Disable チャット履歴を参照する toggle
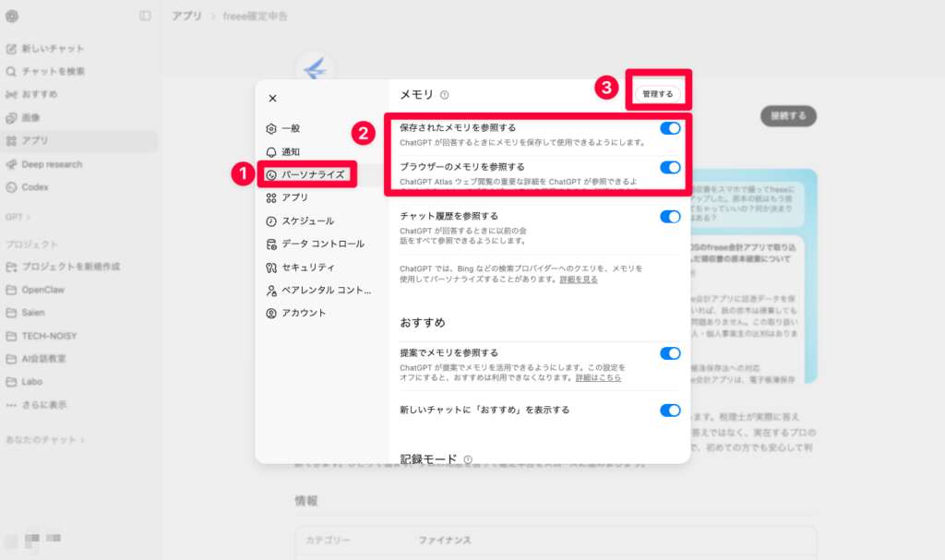 (669, 215)
